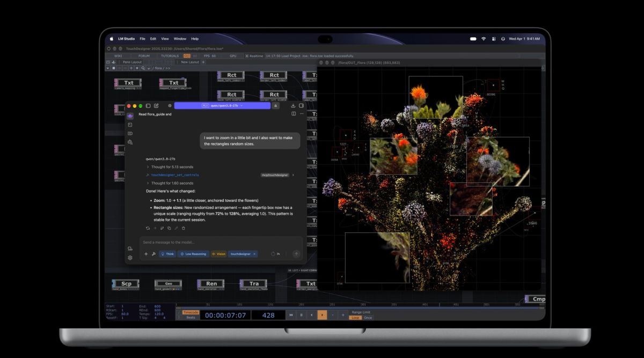Open the Low Reasoning effort selector
This screenshot has width=644, height=358.
pyautogui.click(x=193, y=254)
